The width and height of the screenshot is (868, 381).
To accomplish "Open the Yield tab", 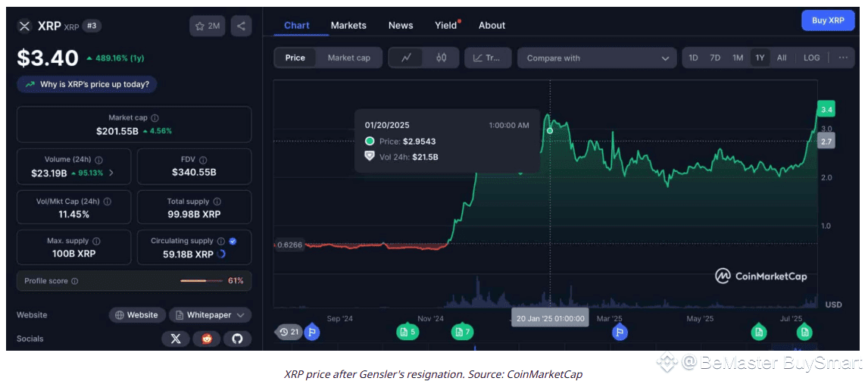I will click(x=446, y=26).
